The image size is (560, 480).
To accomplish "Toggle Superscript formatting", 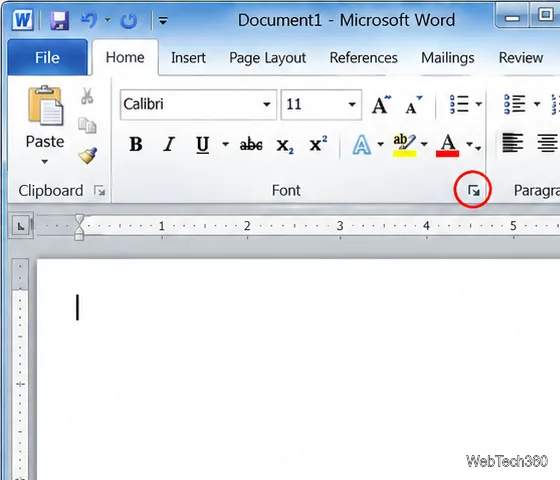I will [318, 144].
